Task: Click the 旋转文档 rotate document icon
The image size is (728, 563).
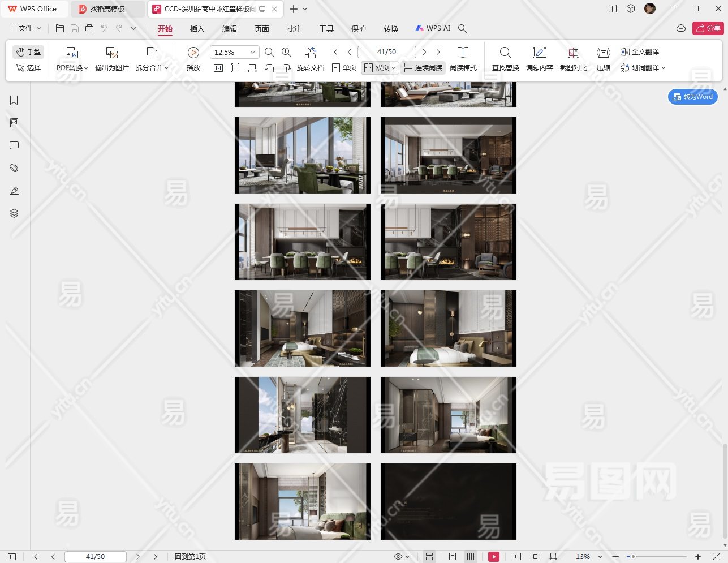Action: [x=310, y=53]
